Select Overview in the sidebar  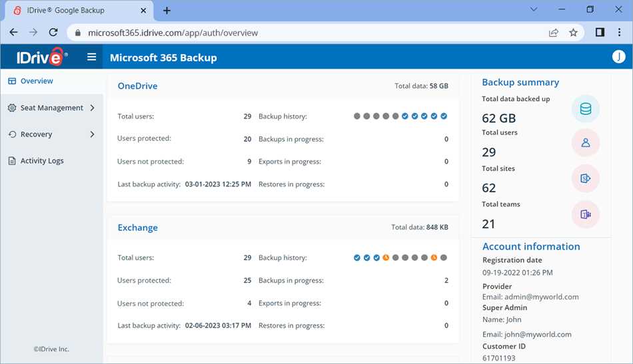tap(52, 81)
